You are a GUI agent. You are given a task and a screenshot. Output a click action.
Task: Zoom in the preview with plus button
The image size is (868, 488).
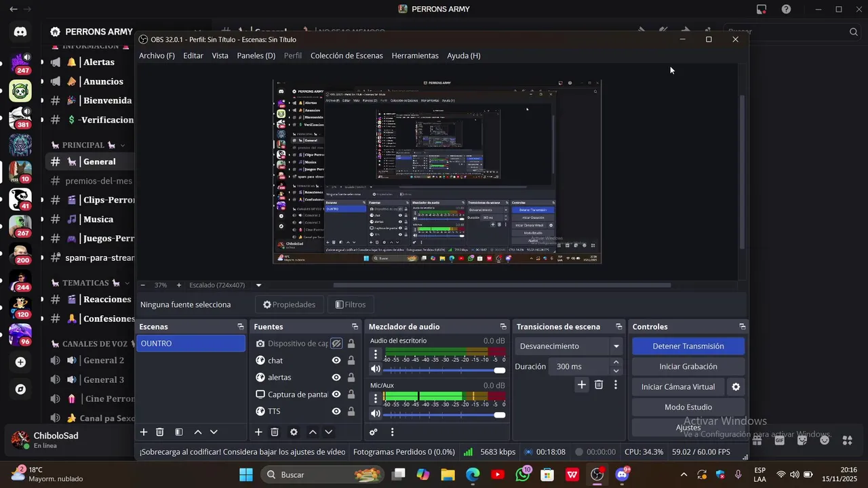[179, 285]
